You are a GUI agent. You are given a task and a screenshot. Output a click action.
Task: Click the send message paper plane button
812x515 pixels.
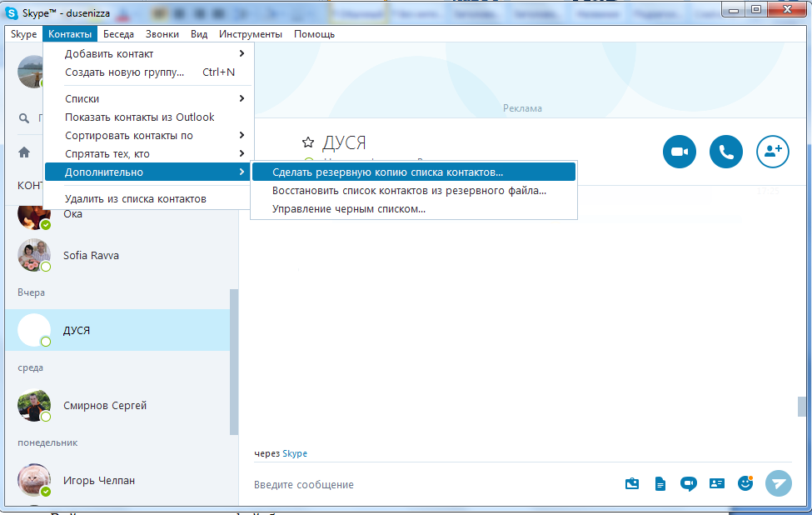[779, 483]
